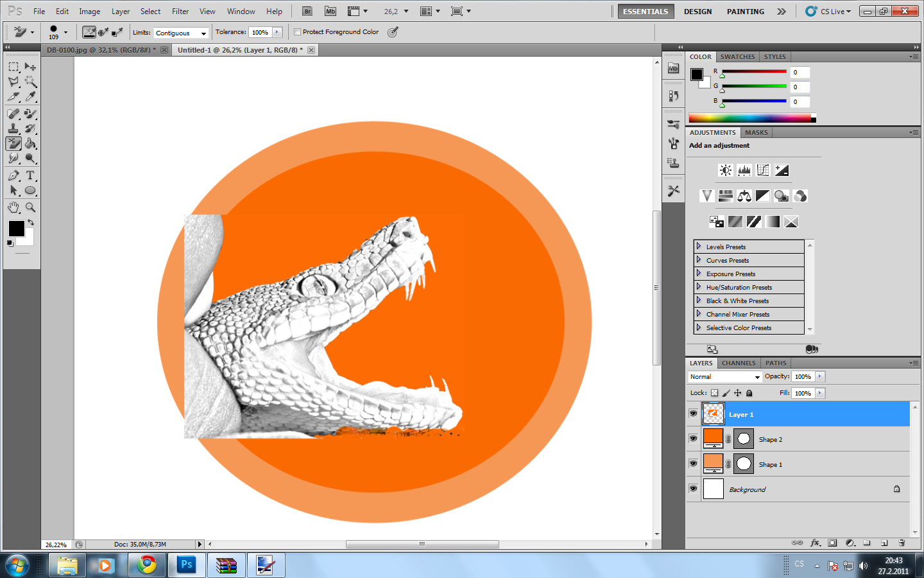Screen dimensions: 924x578
Task: Click the RGB color spectrum bar
Action: (x=749, y=118)
